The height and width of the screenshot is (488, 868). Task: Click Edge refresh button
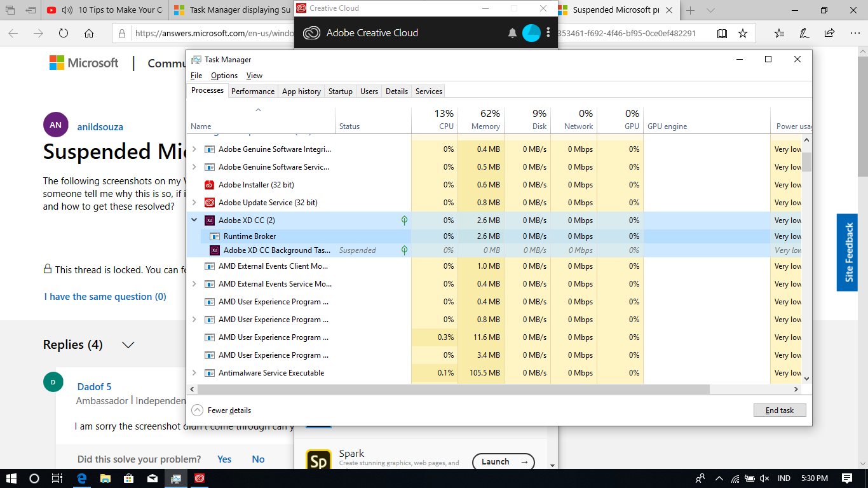(x=64, y=33)
